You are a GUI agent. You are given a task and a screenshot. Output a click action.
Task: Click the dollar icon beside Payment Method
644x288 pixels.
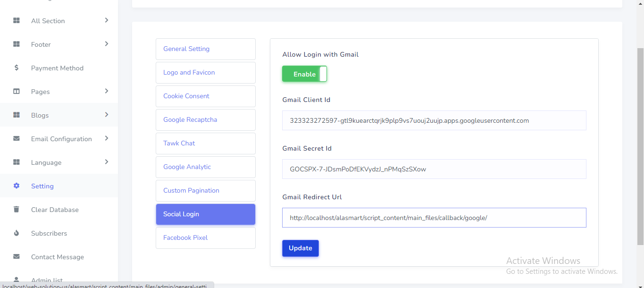click(x=17, y=68)
